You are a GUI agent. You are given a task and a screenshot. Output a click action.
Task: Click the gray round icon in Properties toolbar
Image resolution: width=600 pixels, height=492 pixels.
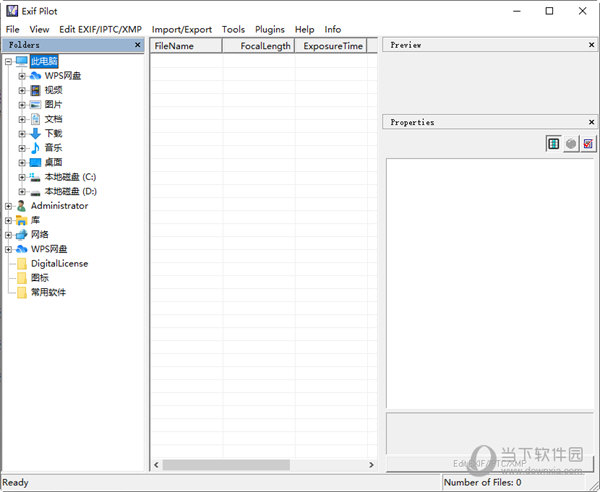(570, 144)
